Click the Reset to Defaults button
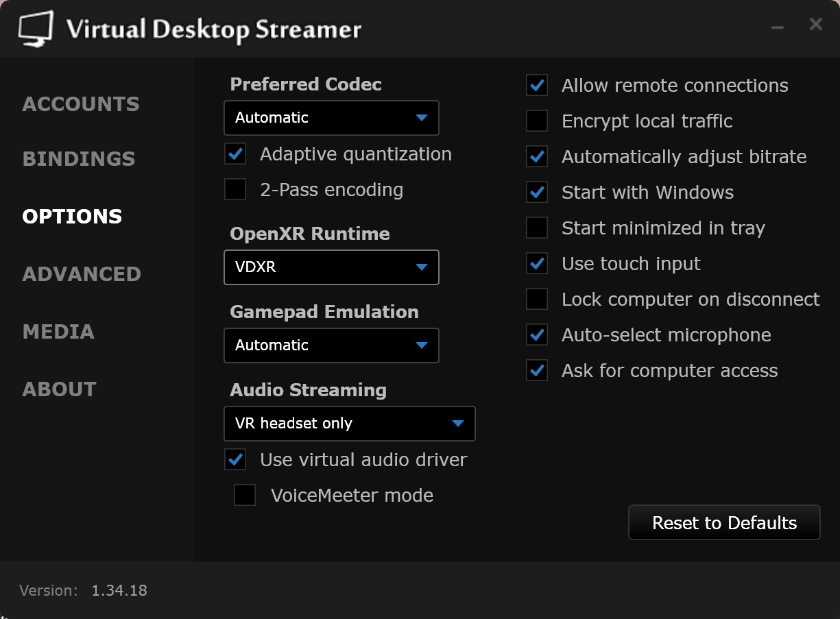 (x=724, y=523)
